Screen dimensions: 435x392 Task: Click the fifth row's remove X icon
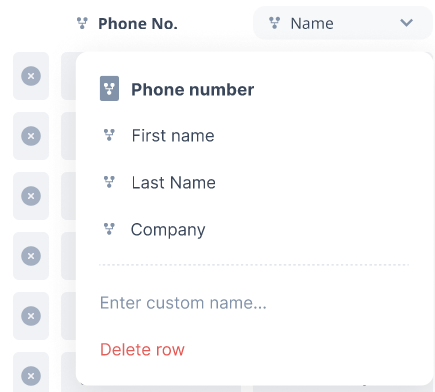(x=31, y=316)
